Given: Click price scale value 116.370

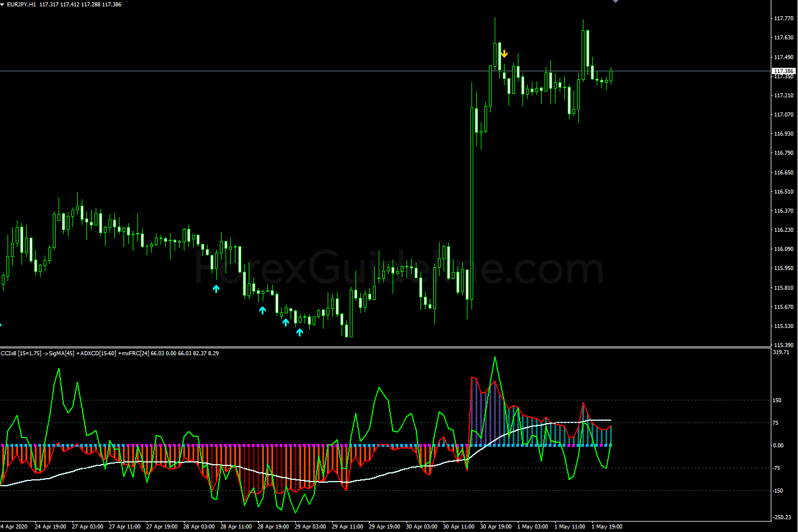Looking at the screenshot, I should click(784, 211).
